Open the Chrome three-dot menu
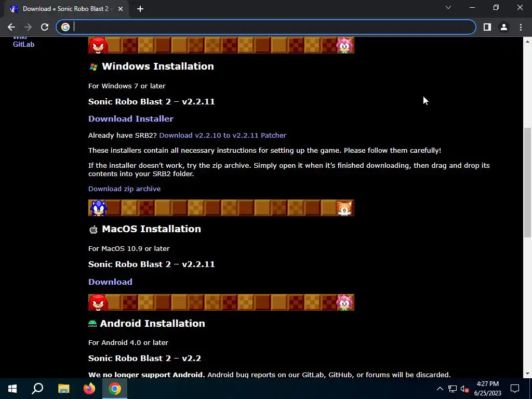 [x=521, y=27]
